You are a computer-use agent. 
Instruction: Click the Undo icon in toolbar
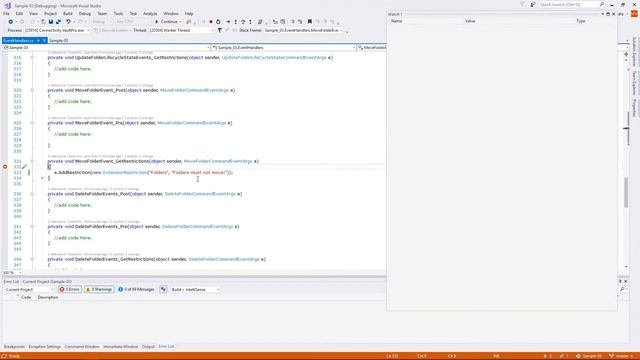tap(68, 22)
